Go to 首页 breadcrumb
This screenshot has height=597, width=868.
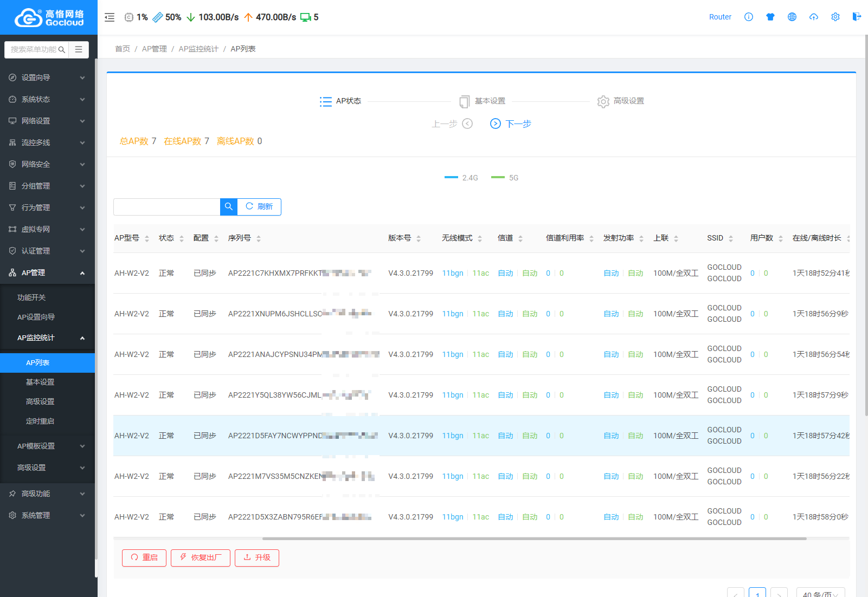click(123, 49)
